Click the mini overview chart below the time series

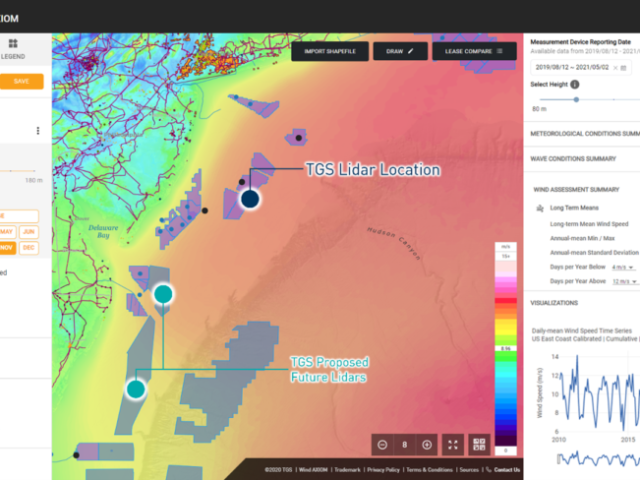598,459
